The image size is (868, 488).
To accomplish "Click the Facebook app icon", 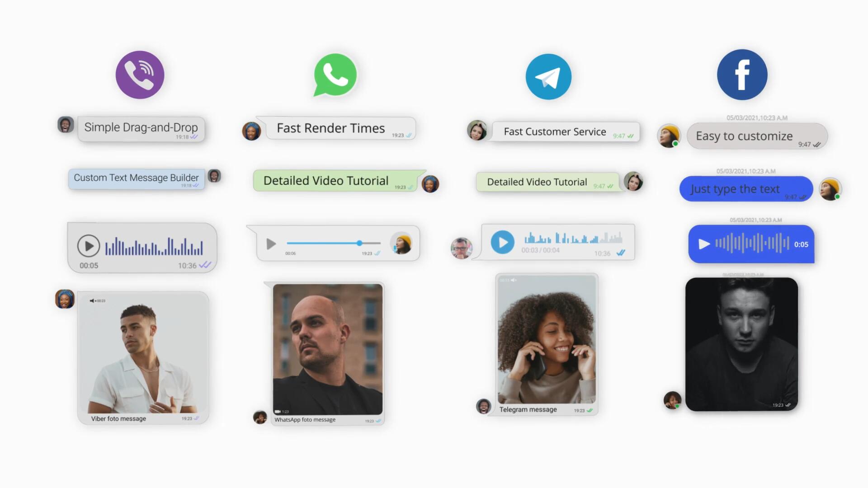I will coord(743,75).
